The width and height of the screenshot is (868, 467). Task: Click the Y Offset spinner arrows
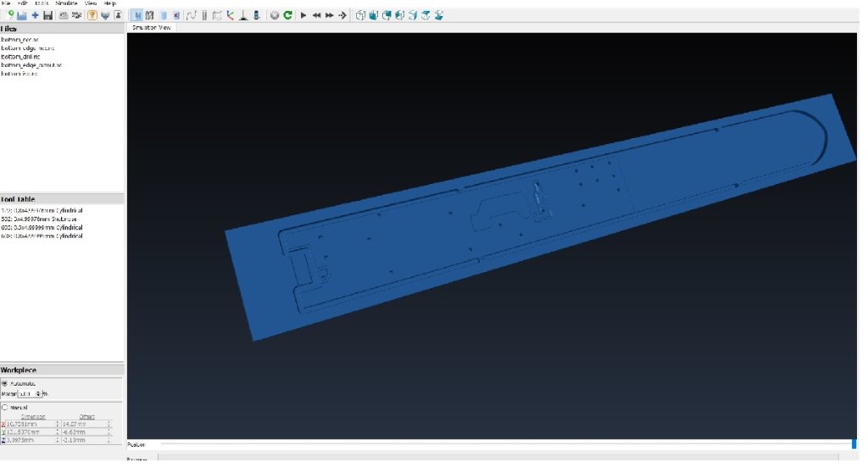click(109, 432)
